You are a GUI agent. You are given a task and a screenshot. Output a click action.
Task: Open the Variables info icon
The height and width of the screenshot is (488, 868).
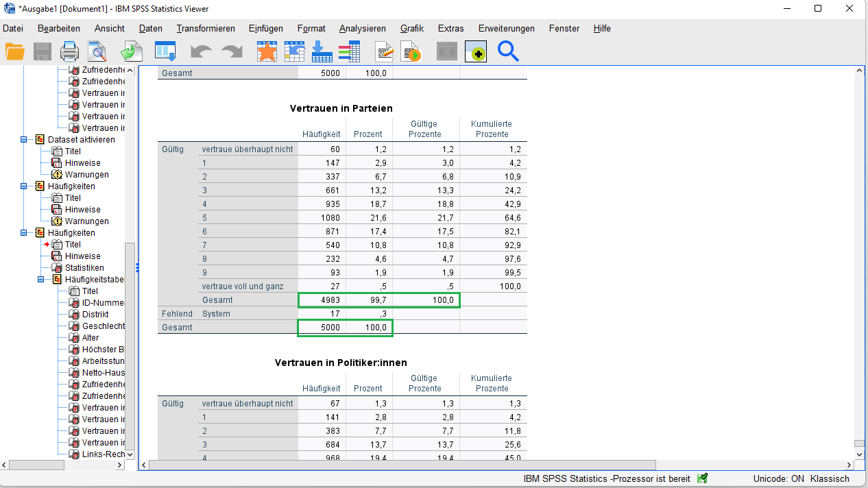(x=350, y=51)
